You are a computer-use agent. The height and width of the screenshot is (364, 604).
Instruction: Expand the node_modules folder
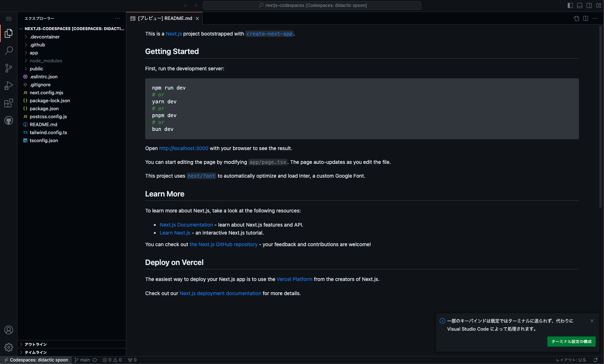[72, 61]
